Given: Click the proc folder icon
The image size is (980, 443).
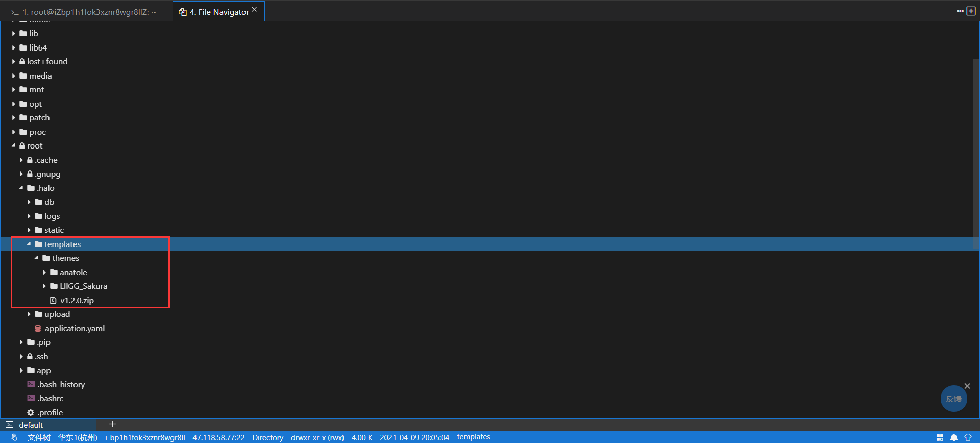Looking at the screenshot, I should coord(23,132).
